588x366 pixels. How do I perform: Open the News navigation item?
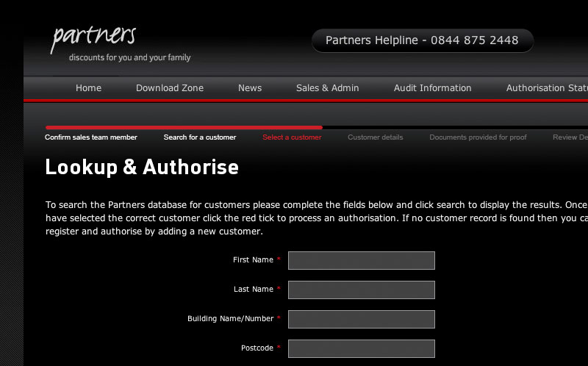250,88
